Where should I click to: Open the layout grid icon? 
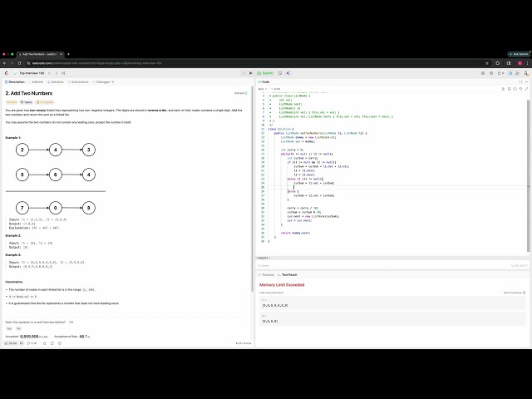[483, 73]
